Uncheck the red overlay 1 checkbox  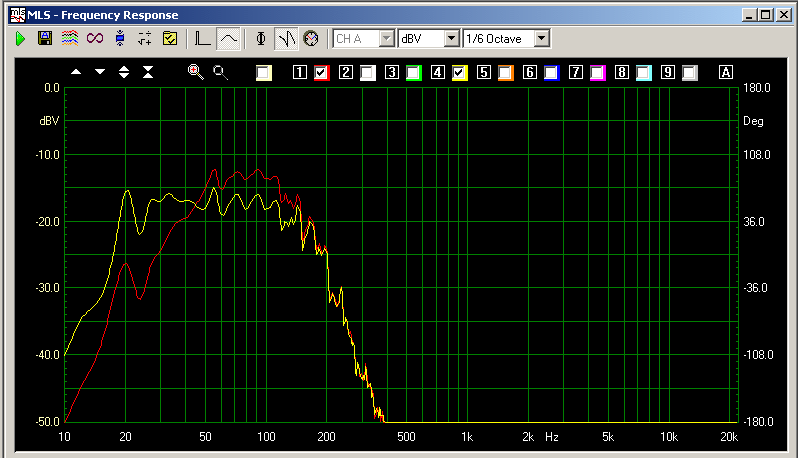(x=321, y=72)
